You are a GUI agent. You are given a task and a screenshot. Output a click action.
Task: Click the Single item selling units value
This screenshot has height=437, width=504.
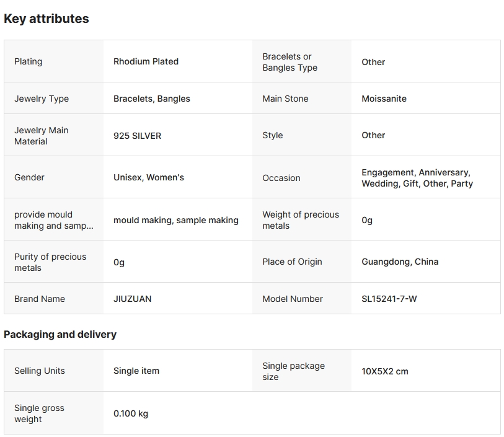pyautogui.click(x=136, y=371)
